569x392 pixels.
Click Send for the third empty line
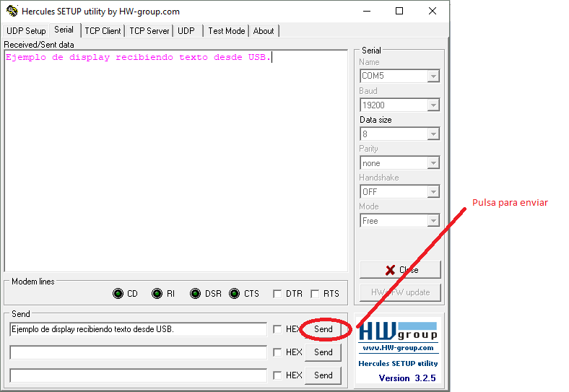323,375
